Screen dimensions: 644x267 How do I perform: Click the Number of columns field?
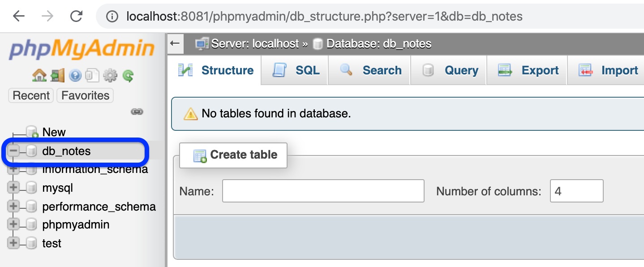click(576, 191)
